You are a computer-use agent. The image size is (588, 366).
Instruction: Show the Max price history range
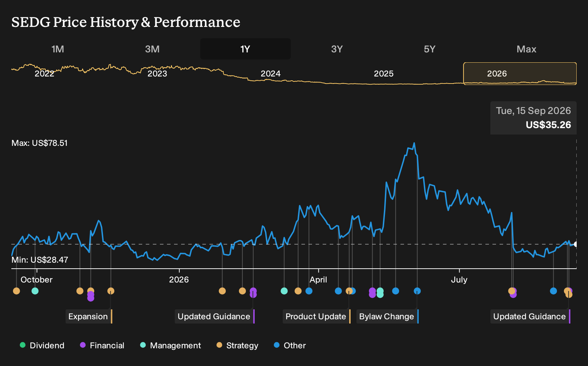pos(526,49)
